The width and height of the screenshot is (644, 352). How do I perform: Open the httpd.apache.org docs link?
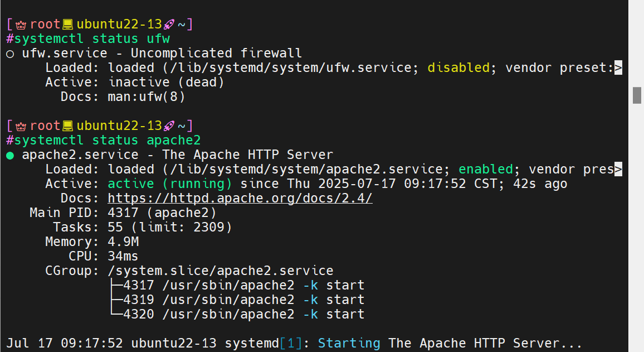[240, 198]
